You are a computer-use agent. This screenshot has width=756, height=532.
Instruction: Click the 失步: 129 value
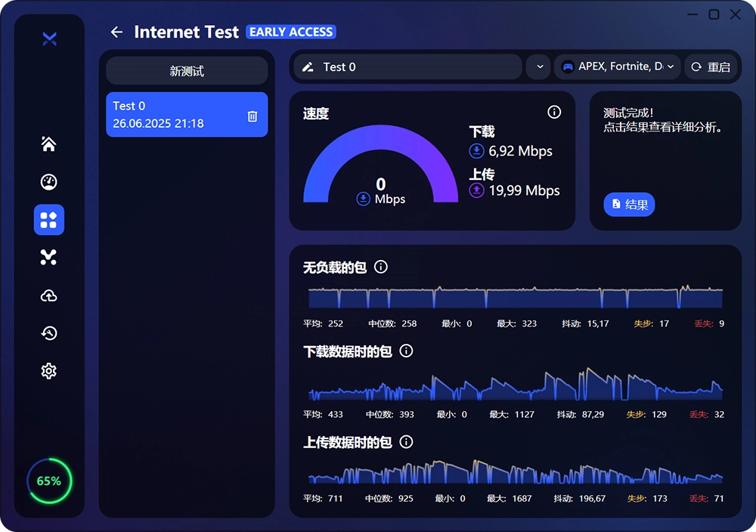tap(646, 414)
